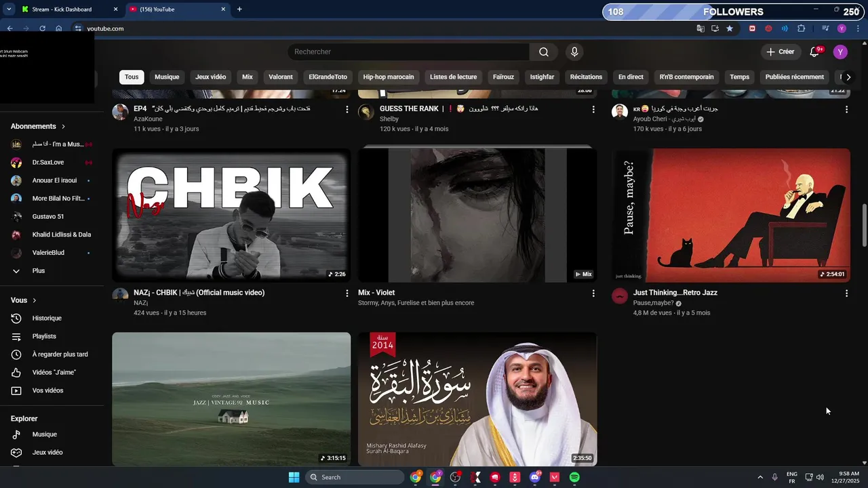Click the Google Translate icon in address bar
Screen dimensions: 868x488
point(701,28)
